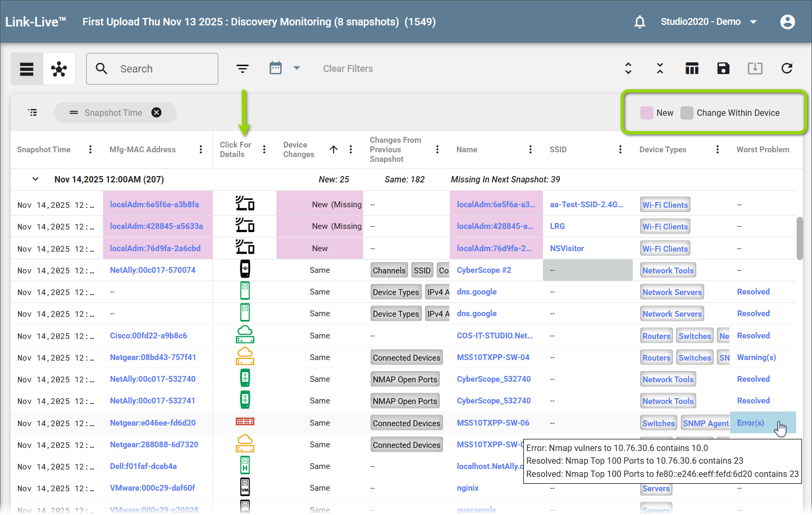Open details icon for localAdm:428845-a5633a
812x515 pixels.
tap(245, 225)
